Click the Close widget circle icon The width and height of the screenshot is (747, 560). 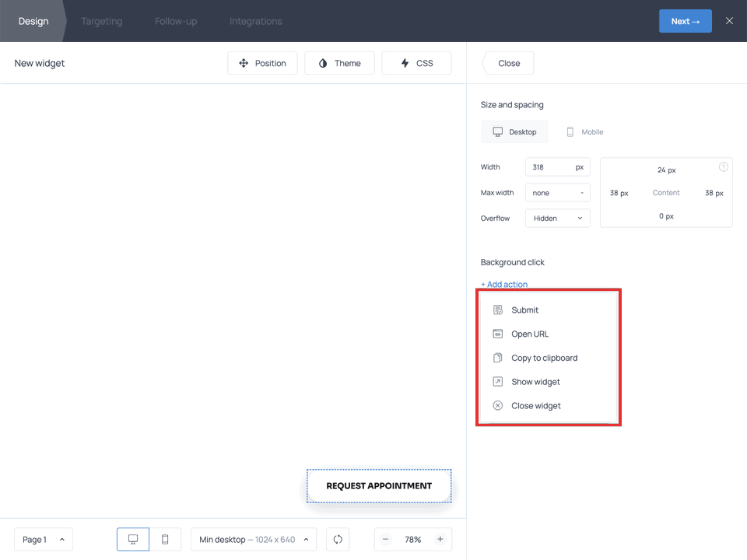point(498,406)
